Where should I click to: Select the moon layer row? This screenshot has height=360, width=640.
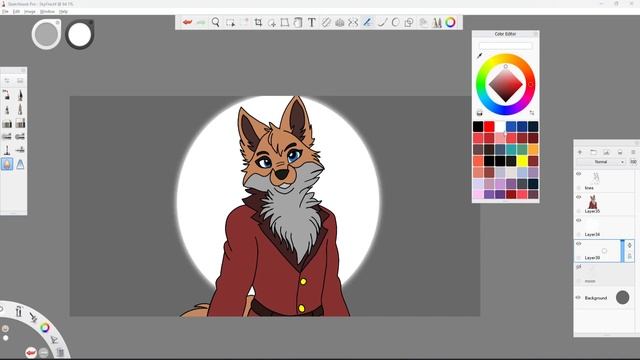(x=604, y=274)
